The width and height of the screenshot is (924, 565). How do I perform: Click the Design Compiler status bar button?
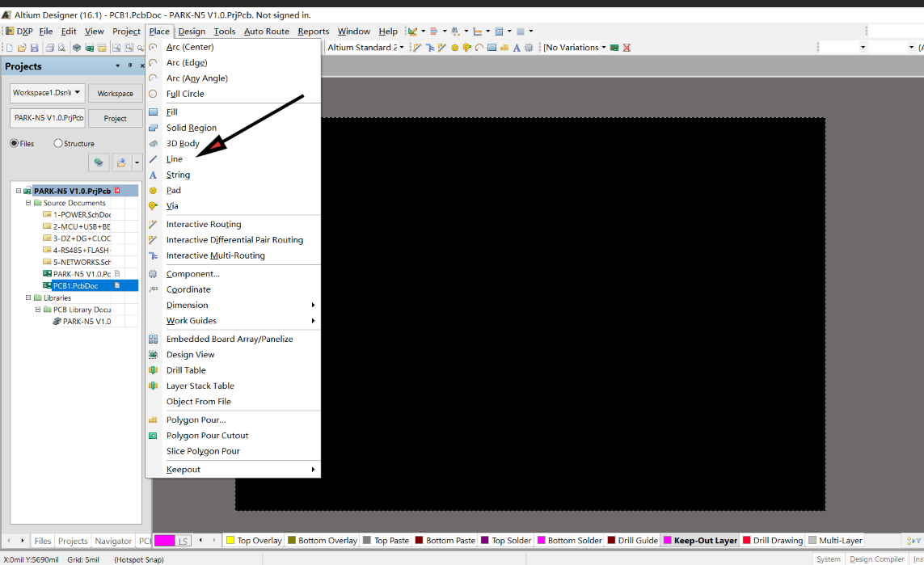(x=877, y=559)
